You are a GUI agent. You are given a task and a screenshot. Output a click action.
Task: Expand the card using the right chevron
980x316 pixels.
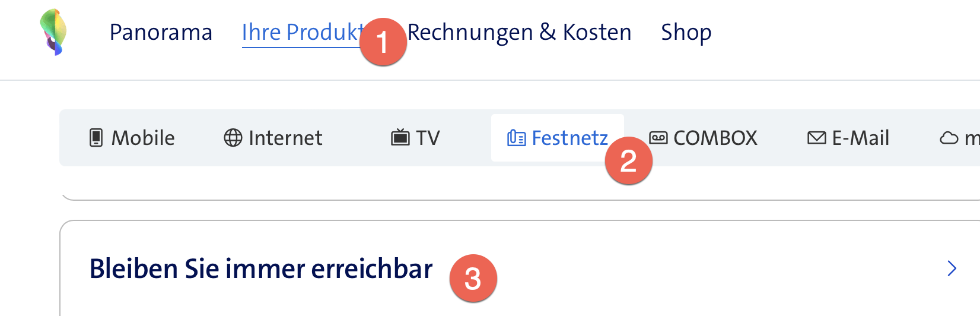[x=952, y=268]
